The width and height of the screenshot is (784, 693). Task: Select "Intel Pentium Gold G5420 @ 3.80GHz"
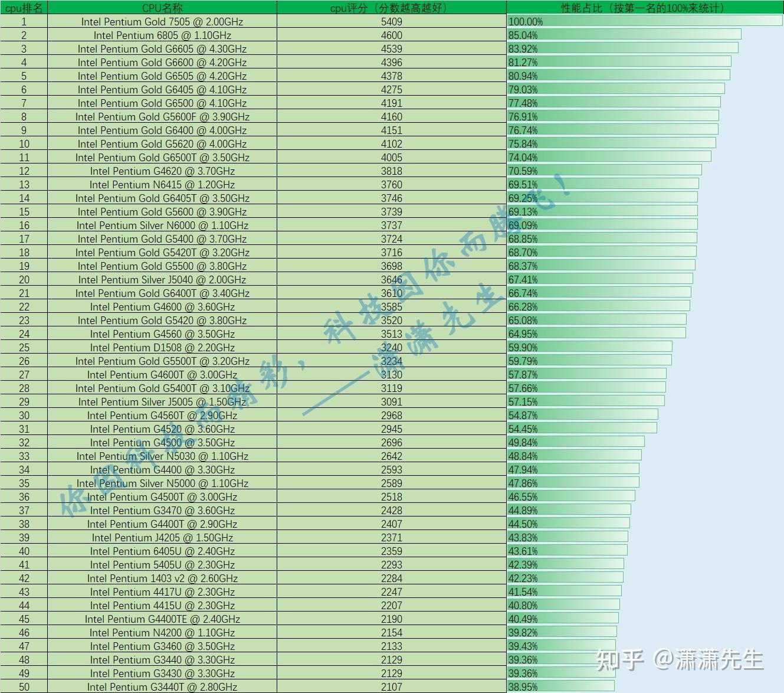[x=162, y=320]
